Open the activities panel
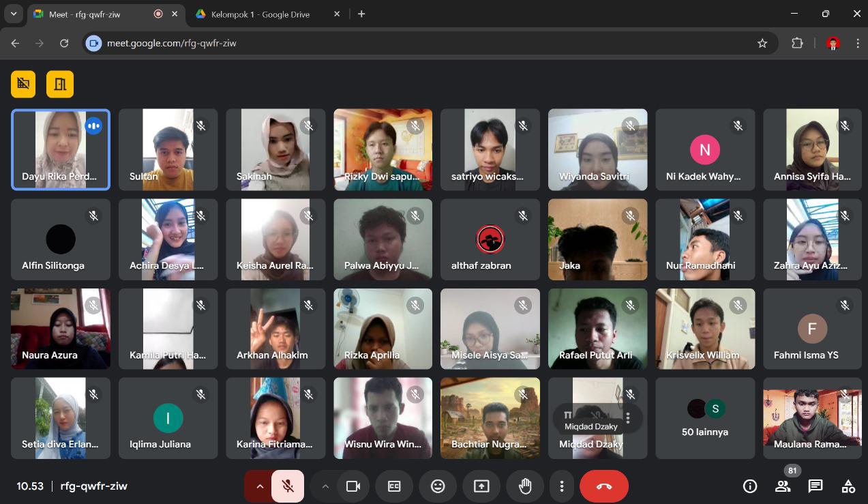This screenshot has width=868, height=504. pos(848,486)
